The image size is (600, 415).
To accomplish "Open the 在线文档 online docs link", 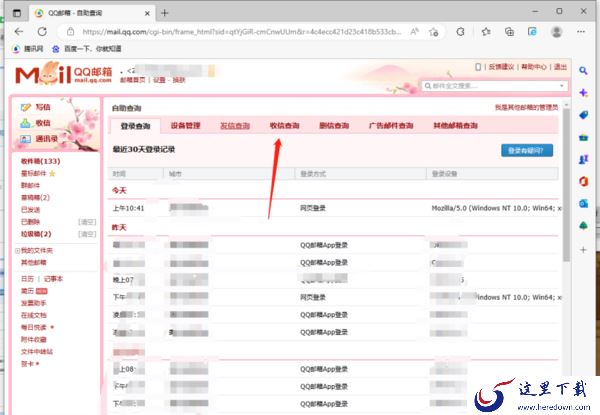I will coord(34,316).
